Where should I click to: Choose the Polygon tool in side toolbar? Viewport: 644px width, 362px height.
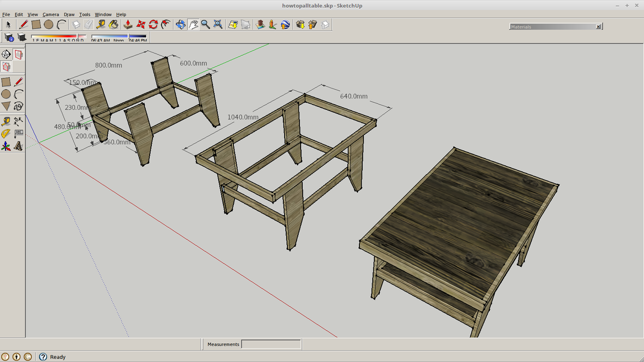pos(6,107)
